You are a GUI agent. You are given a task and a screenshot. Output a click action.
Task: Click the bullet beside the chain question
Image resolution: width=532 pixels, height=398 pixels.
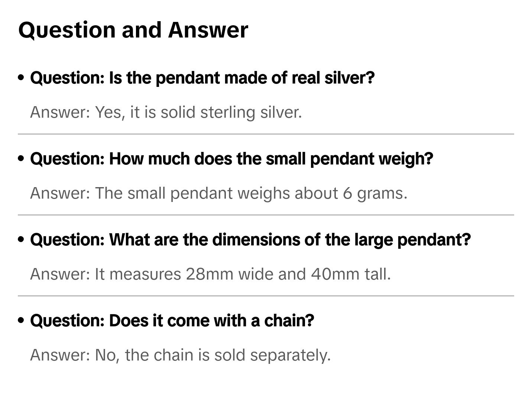point(21,320)
